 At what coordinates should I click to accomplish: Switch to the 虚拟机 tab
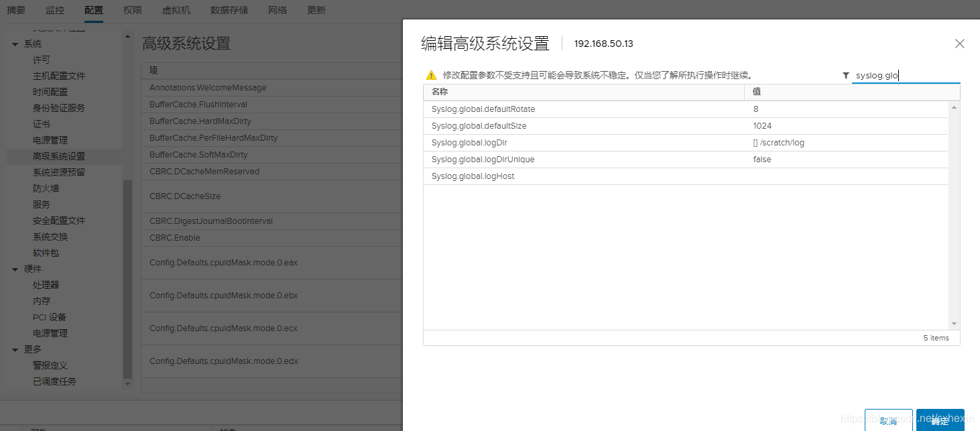[176, 10]
